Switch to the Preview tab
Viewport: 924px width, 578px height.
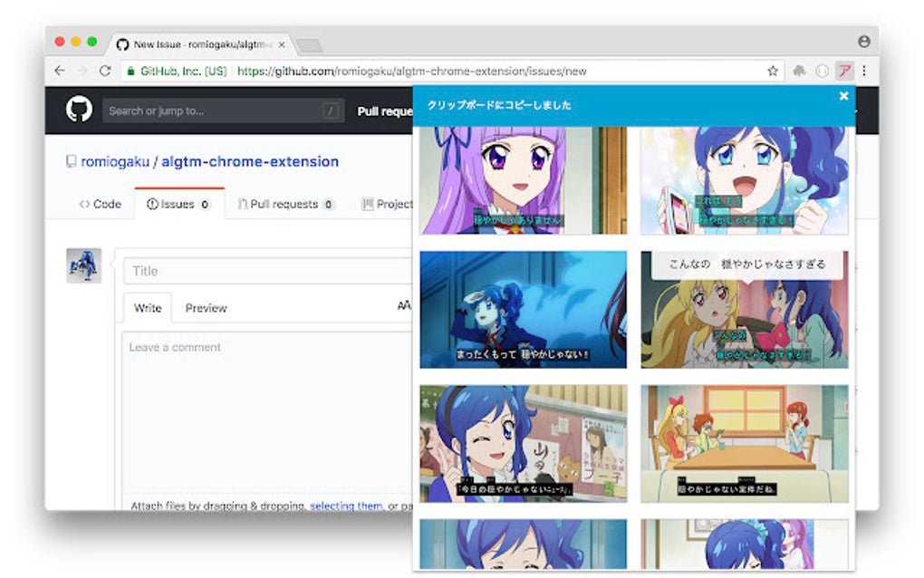[x=206, y=307]
